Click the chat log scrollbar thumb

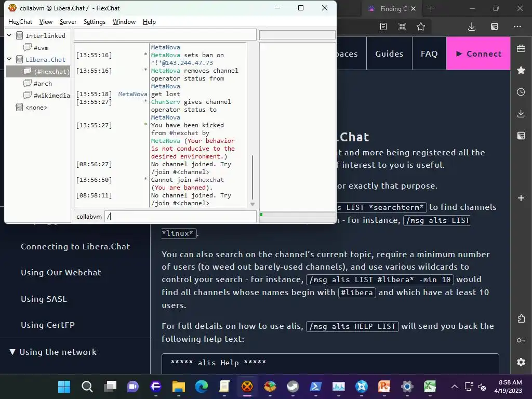coord(252,177)
